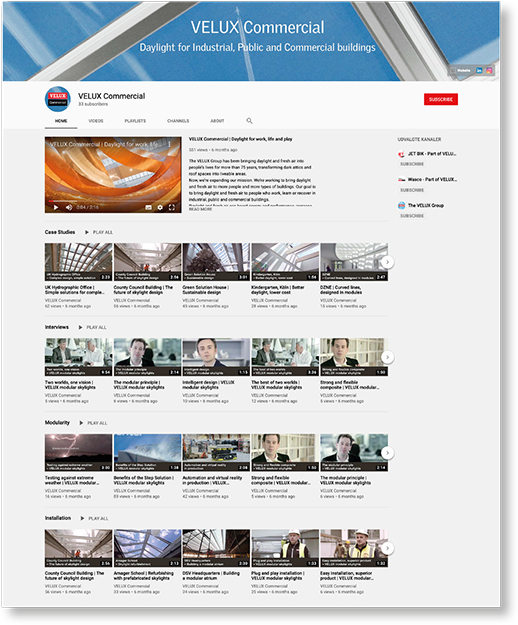Image resolution: width=518 pixels, height=625 pixels.
Task: Open LinkedIn icon in channel banner
Action: tap(479, 70)
